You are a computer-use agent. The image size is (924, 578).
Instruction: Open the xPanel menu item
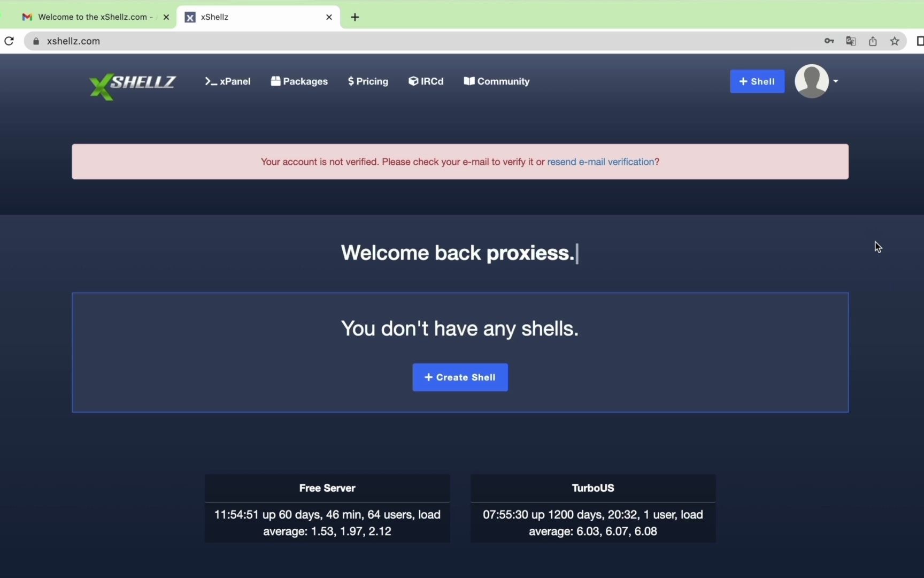click(227, 81)
